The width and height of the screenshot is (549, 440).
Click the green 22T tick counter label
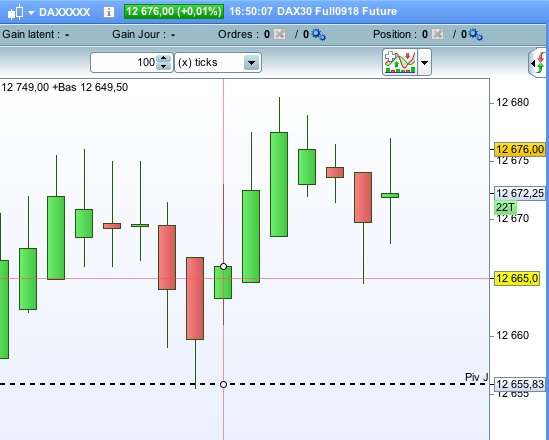pyautogui.click(x=505, y=207)
